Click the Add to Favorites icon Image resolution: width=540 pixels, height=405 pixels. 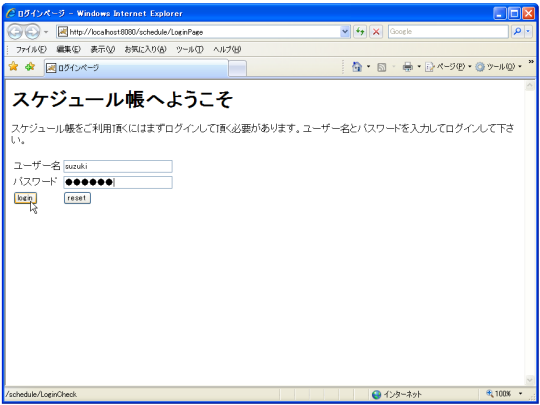click(30, 66)
